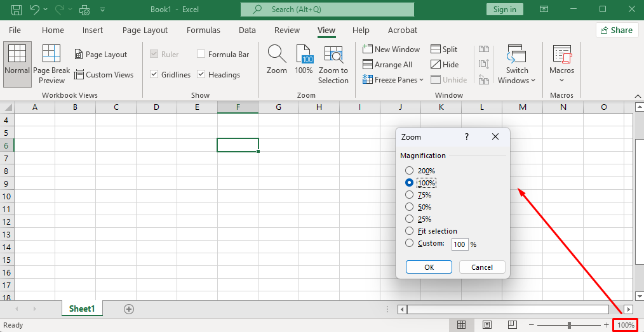This screenshot has width=644, height=332.
Task: Choose the Fit selection radio option
Action: (x=410, y=231)
